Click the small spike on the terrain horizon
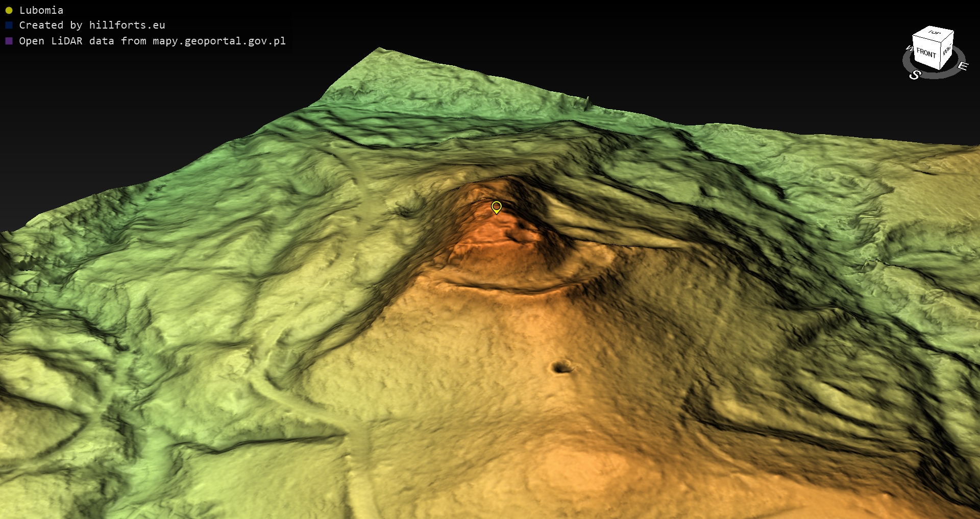Image resolution: width=980 pixels, height=519 pixels. pyautogui.click(x=587, y=101)
